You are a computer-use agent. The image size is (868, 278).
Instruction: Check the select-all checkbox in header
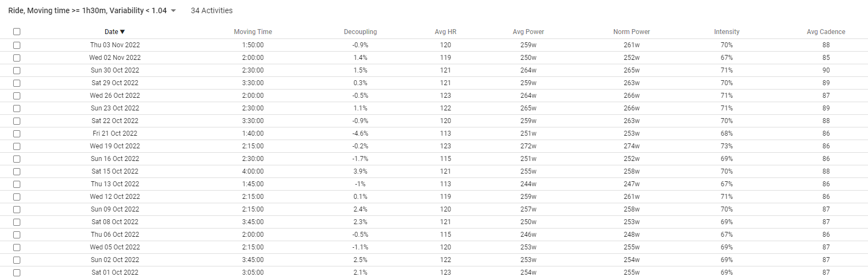[x=16, y=32]
